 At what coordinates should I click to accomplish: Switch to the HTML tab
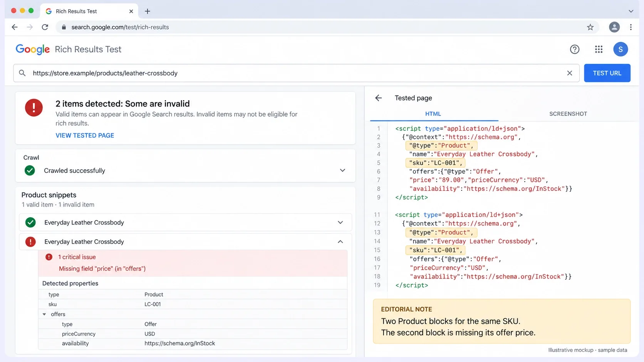click(434, 114)
